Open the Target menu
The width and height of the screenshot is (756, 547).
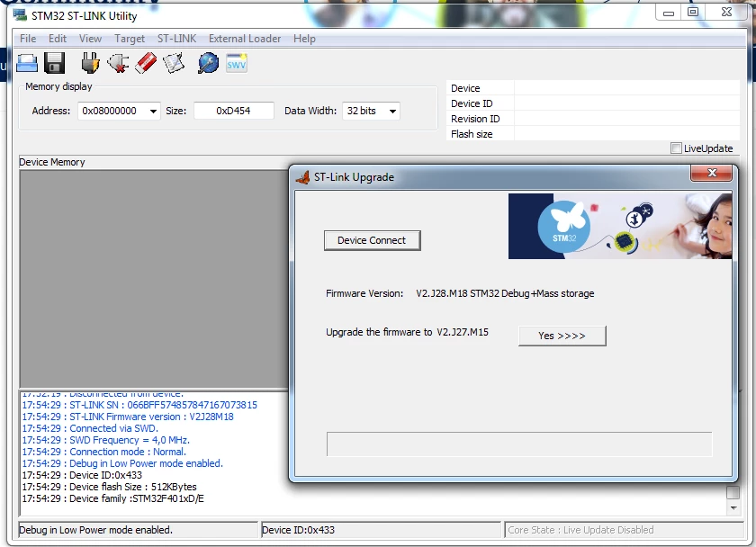(130, 39)
